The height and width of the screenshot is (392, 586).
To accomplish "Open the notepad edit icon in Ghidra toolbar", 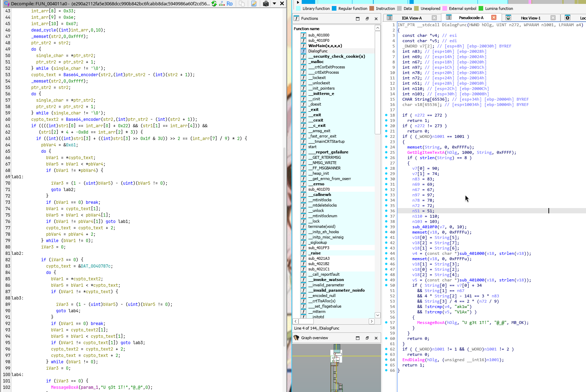I will tap(254, 4).
